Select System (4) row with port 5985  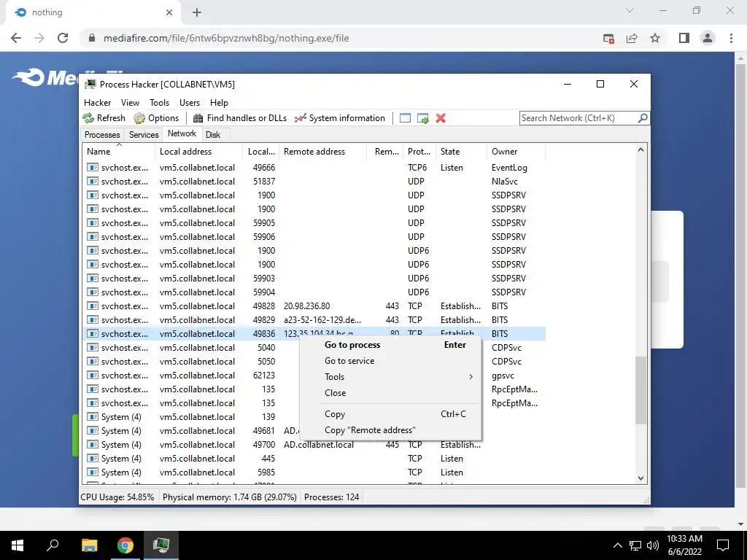point(314,472)
